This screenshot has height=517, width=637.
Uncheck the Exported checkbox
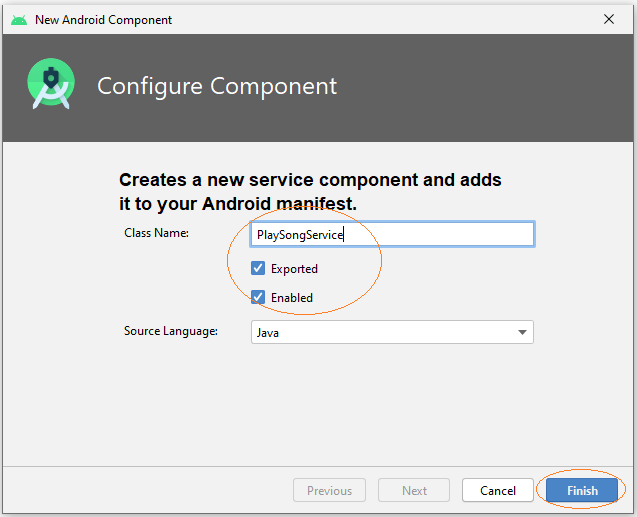coord(258,268)
